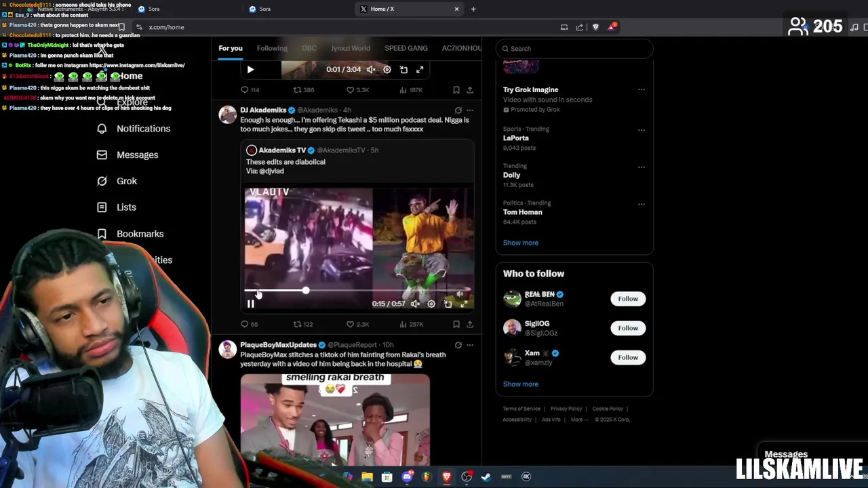This screenshot has width=868, height=488.
Task: Switch to the Jynxzi World tab
Action: point(351,48)
